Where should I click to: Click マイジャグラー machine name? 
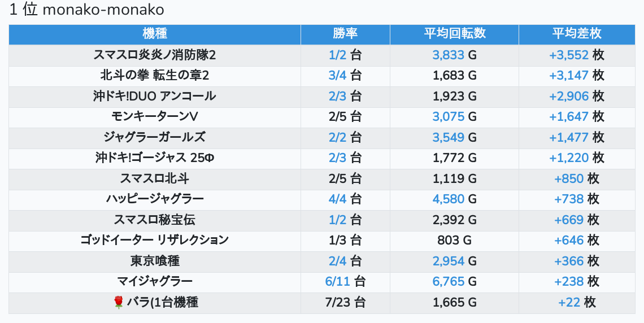coord(155,281)
